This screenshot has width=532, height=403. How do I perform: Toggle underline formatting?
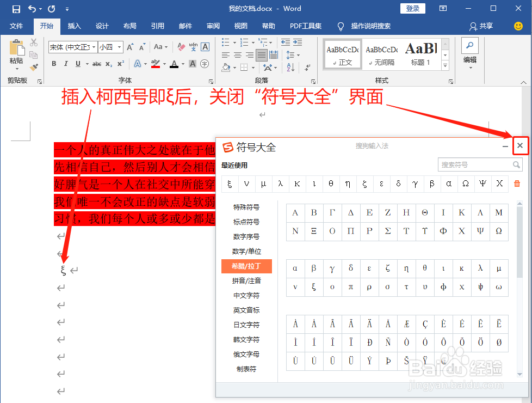78,64
